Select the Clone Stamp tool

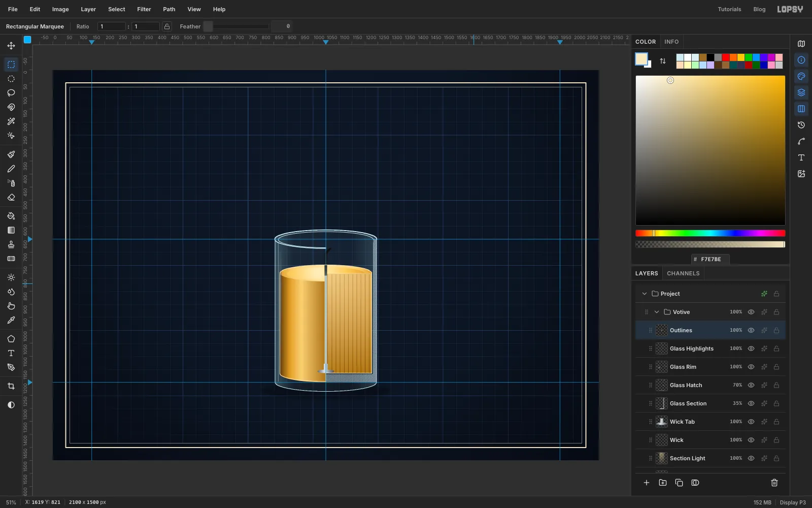tap(11, 244)
